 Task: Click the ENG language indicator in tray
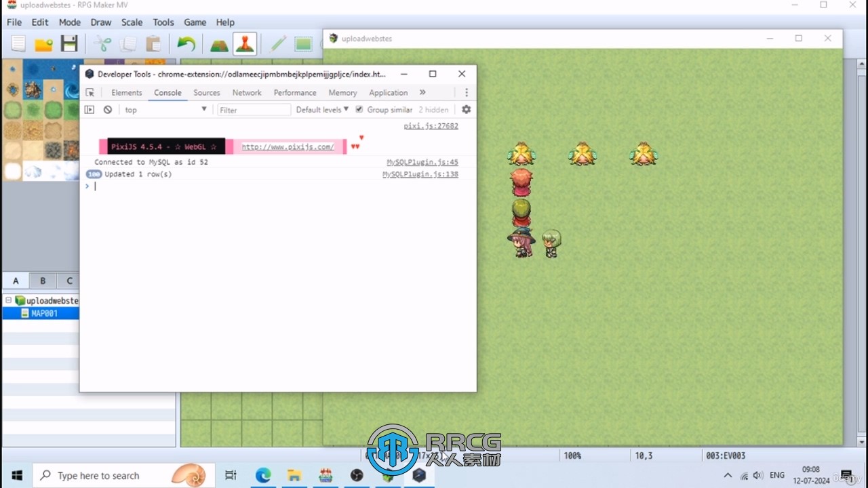[777, 475]
